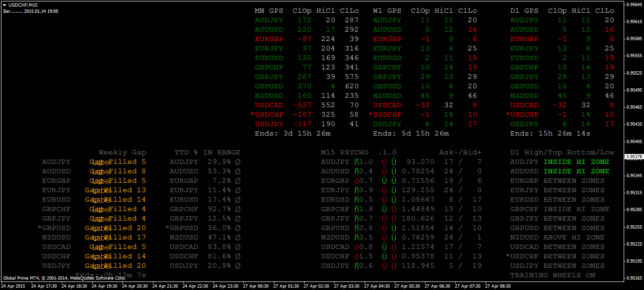Click the green trend symbol in AUDJPY PSYCHO row
This screenshot has height=290, width=644.
tap(357, 162)
